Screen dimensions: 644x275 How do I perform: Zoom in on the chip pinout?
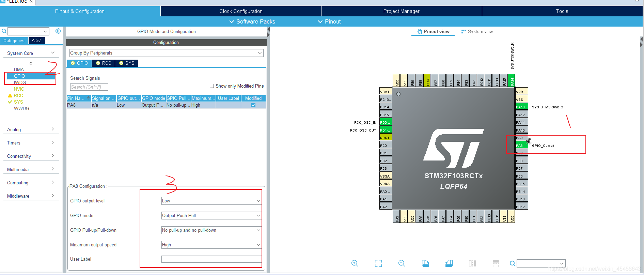(x=355, y=263)
